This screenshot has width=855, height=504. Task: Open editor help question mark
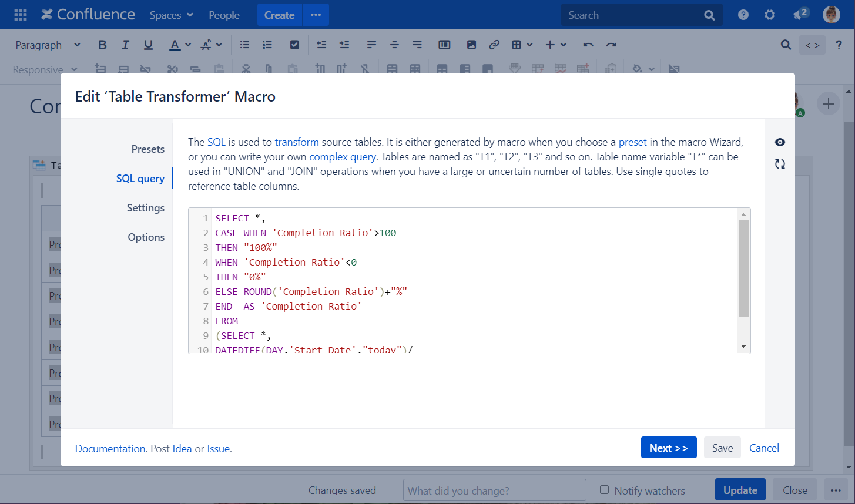(x=839, y=45)
